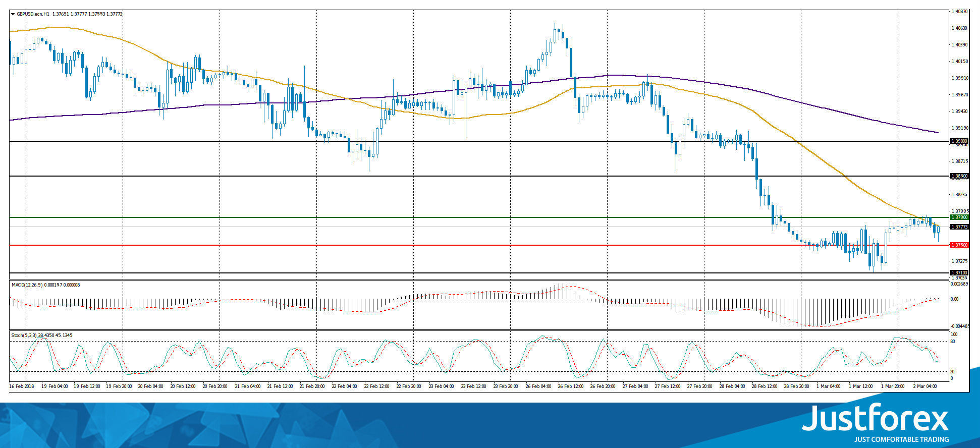Click the 1.38235 price scale value

pyautogui.click(x=959, y=195)
